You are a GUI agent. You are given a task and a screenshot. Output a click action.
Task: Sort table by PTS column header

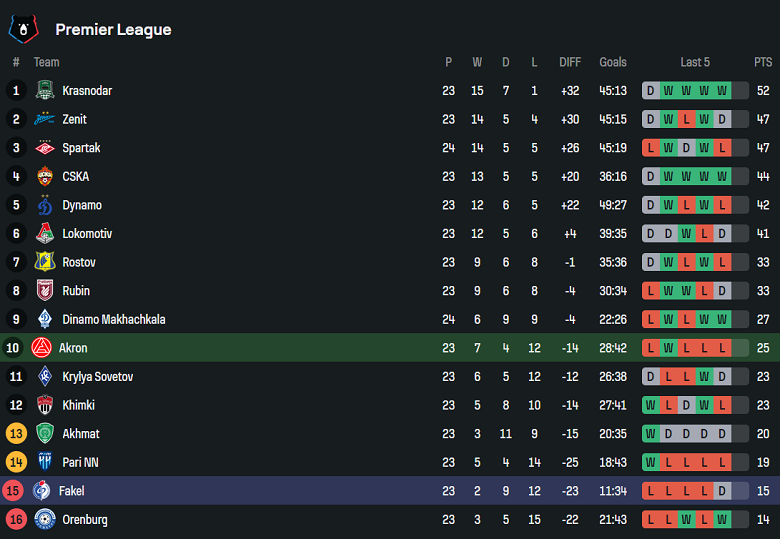click(763, 62)
